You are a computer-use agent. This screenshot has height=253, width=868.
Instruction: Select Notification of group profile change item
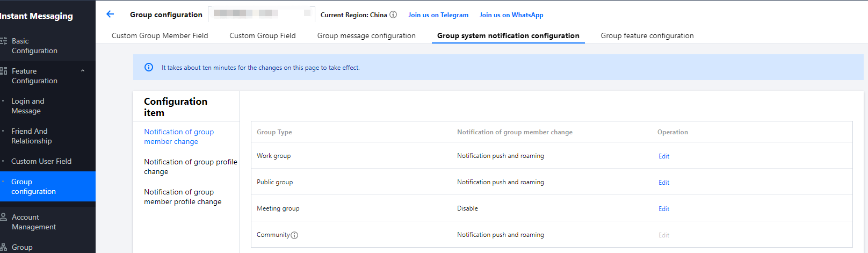(190, 167)
